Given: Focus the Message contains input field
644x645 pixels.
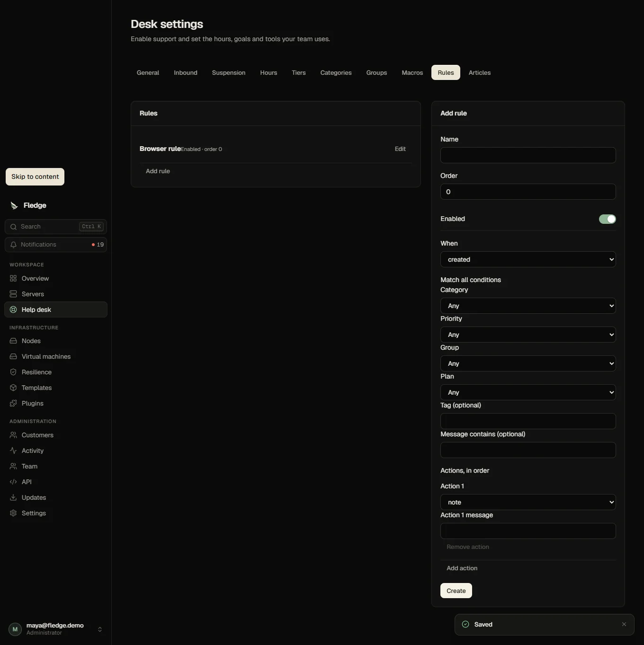Looking at the screenshot, I should (x=528, y=450).
